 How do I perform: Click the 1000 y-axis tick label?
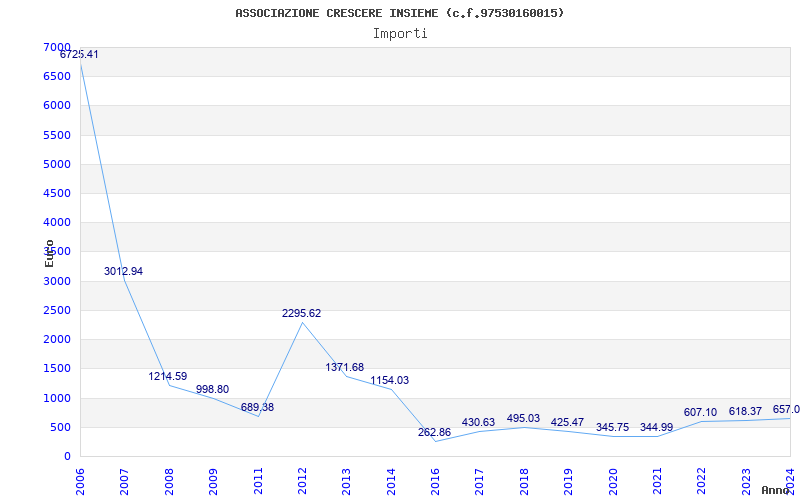pos(57,398)
